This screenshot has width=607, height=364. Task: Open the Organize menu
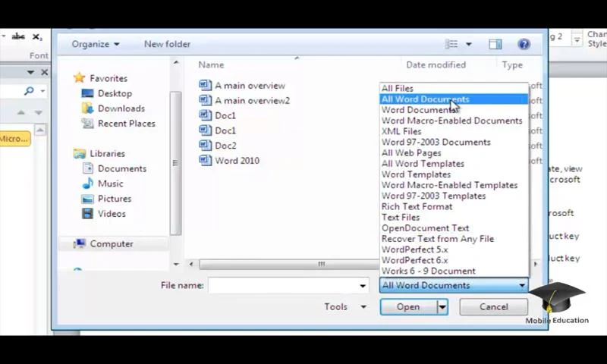point(96,44)
